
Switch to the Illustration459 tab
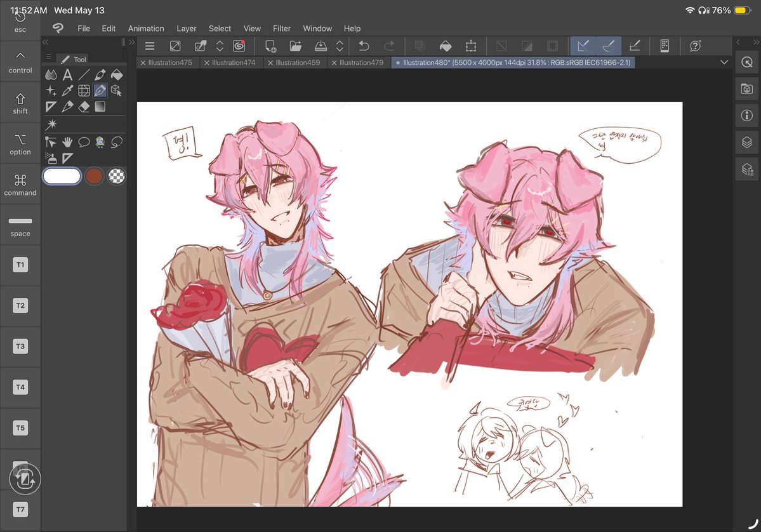tap(298, 63)
